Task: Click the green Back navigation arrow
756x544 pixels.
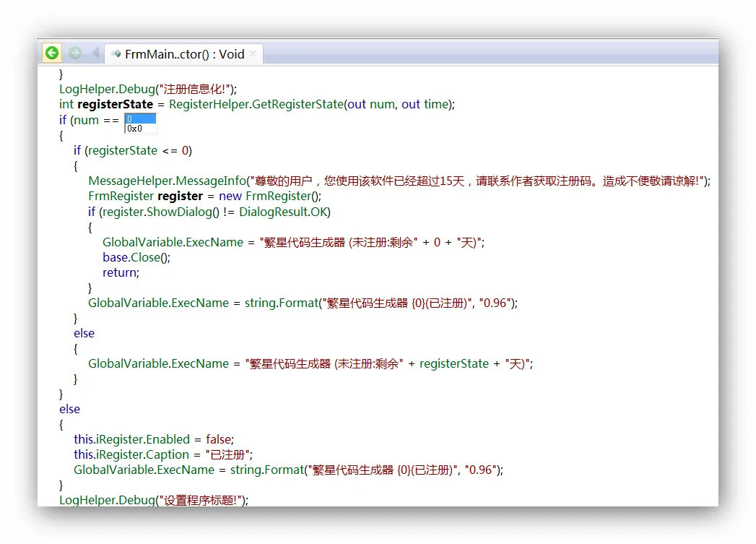Action: point(51,53)
